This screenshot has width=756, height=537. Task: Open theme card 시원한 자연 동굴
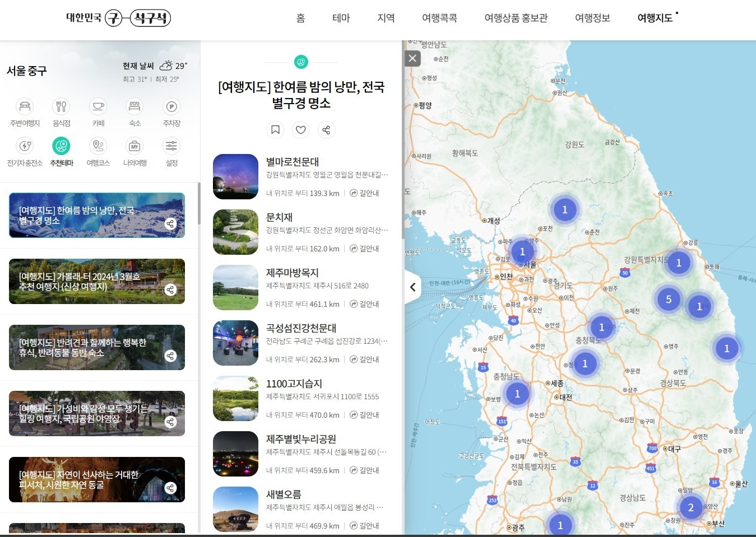(x=97, y=480)
